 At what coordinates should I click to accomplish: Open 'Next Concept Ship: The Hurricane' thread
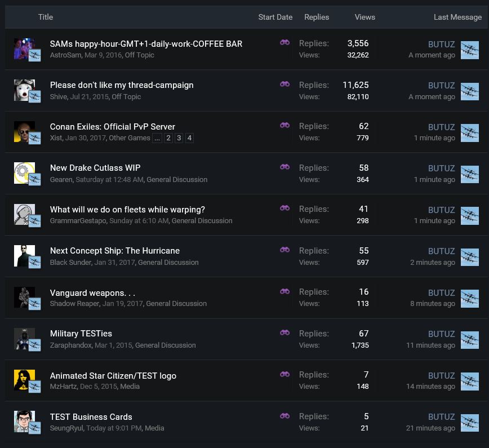(x=115, y=251)
